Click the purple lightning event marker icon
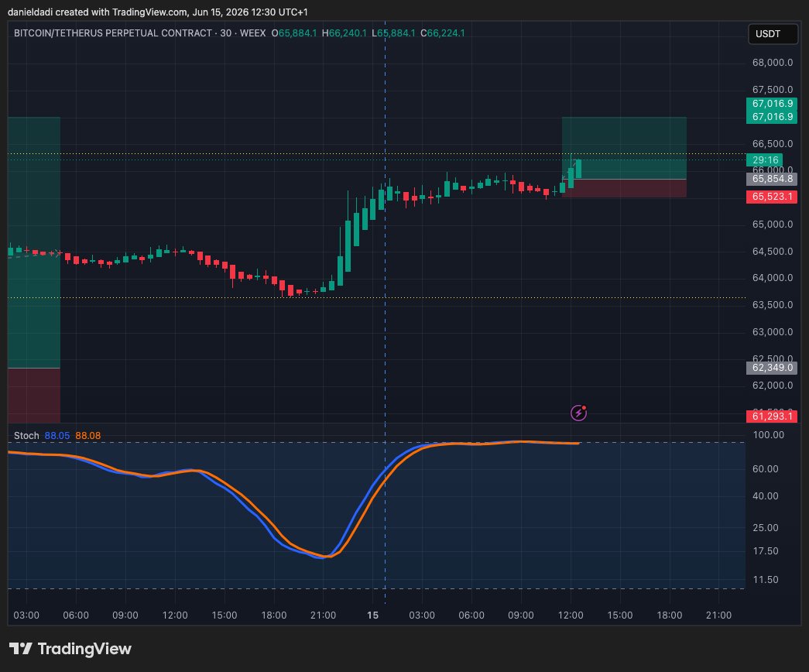The width and height of the screenshot is (809, 672). (x=578, y=413)
